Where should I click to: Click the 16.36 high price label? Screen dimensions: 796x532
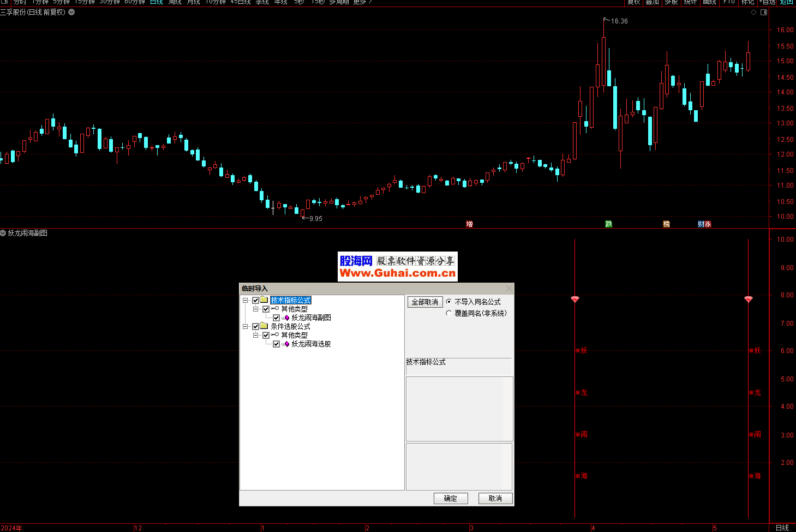(x=619, y=21)
